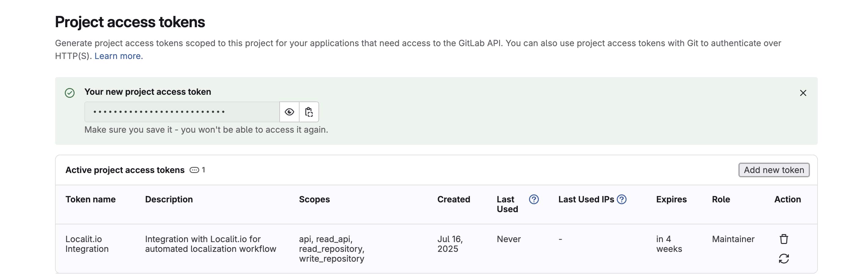The height and width of the screenshot is (280, 868).
Task: Click the Token name column header
Action: click(x=90, y=200)
